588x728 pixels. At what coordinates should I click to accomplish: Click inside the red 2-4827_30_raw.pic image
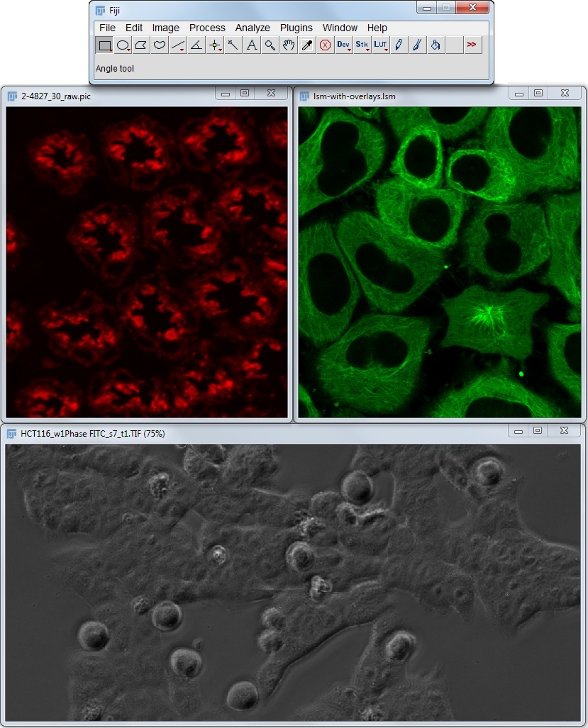click(147, 262)
